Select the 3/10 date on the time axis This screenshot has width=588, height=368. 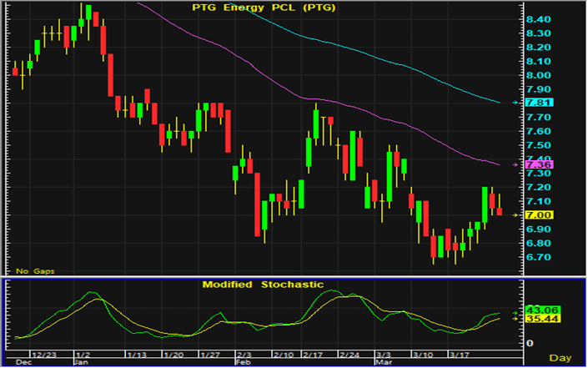pos(424,354)
